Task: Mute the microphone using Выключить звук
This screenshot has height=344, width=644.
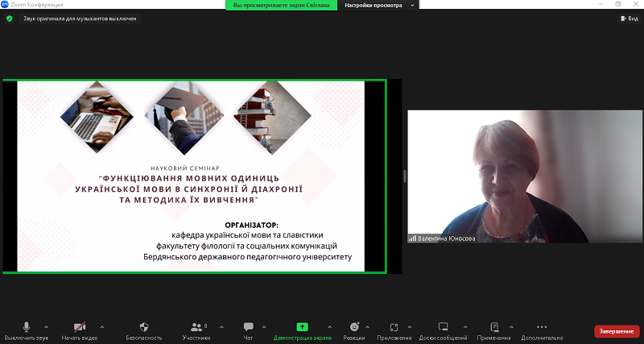Action: (26, 327)
